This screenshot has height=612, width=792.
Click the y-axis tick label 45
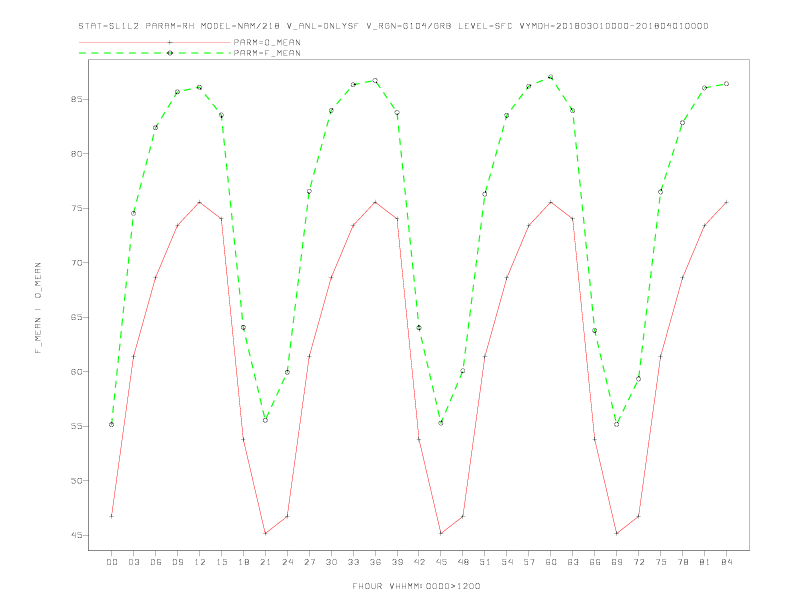point(76,536)
